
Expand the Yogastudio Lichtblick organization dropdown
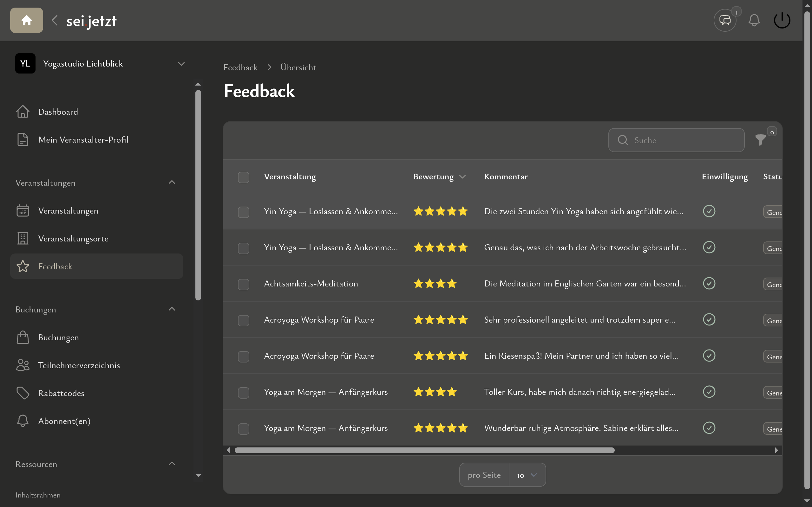pyautogui.click(x=181, y=64)
